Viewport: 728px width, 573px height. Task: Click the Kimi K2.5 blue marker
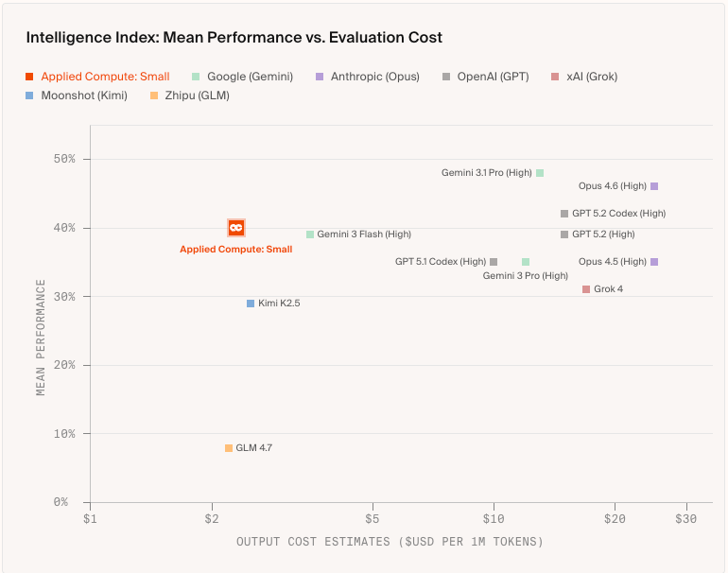click(251, 304)
